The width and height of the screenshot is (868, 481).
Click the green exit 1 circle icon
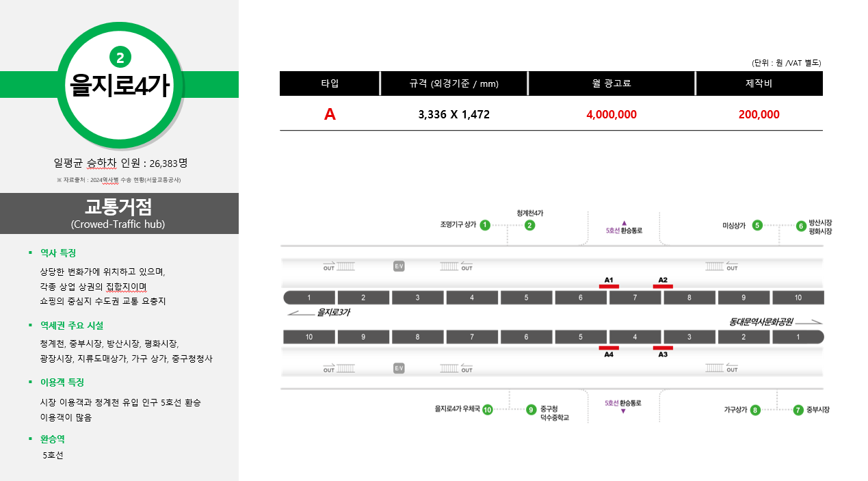tap(485, 224)
